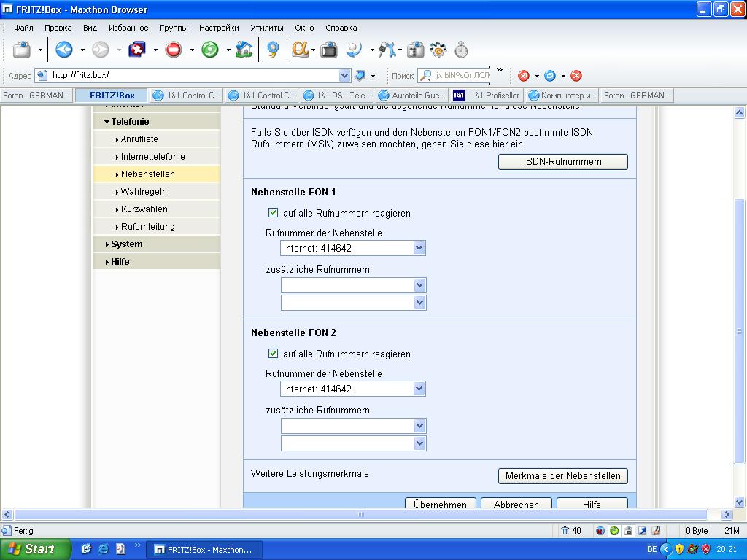Click the ISDN-Rufnummern button
Viewport: 747px width, 560px height.
(x=562, y=161)
